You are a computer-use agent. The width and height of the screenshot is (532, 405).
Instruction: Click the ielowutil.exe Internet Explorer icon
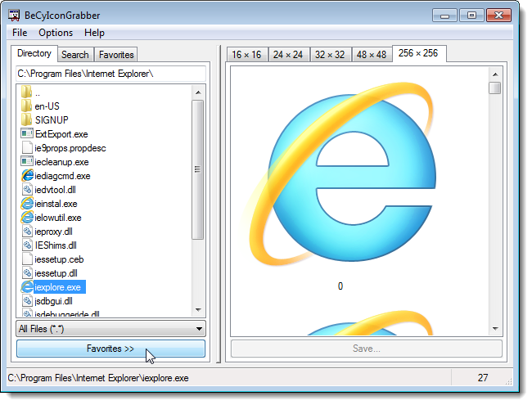pos(27,218)
